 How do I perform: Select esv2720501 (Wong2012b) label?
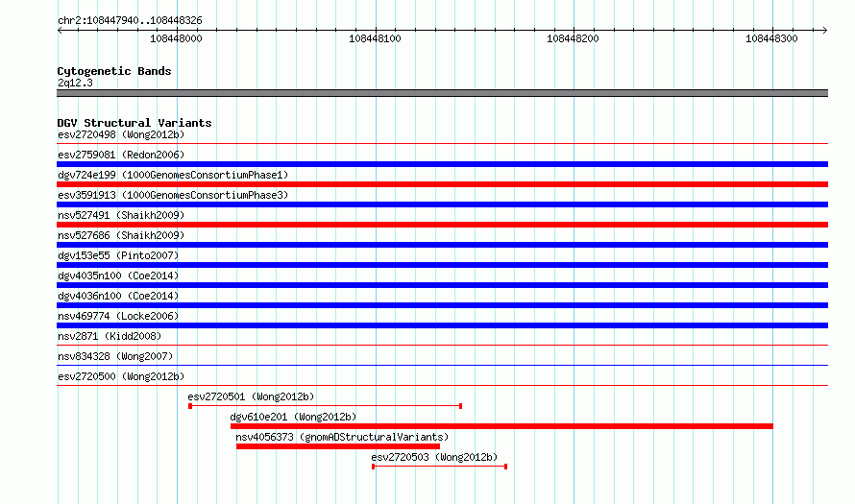click(x=251, y=396)
